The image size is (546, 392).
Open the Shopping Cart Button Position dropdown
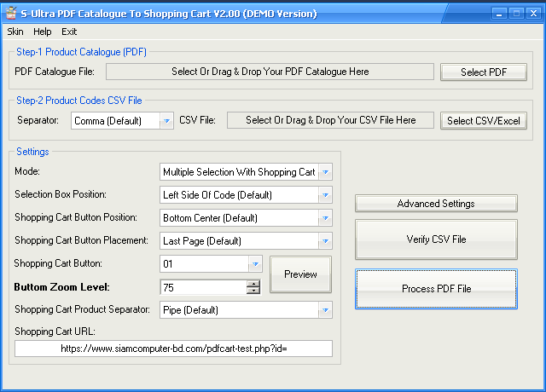(x=246, y=218)
